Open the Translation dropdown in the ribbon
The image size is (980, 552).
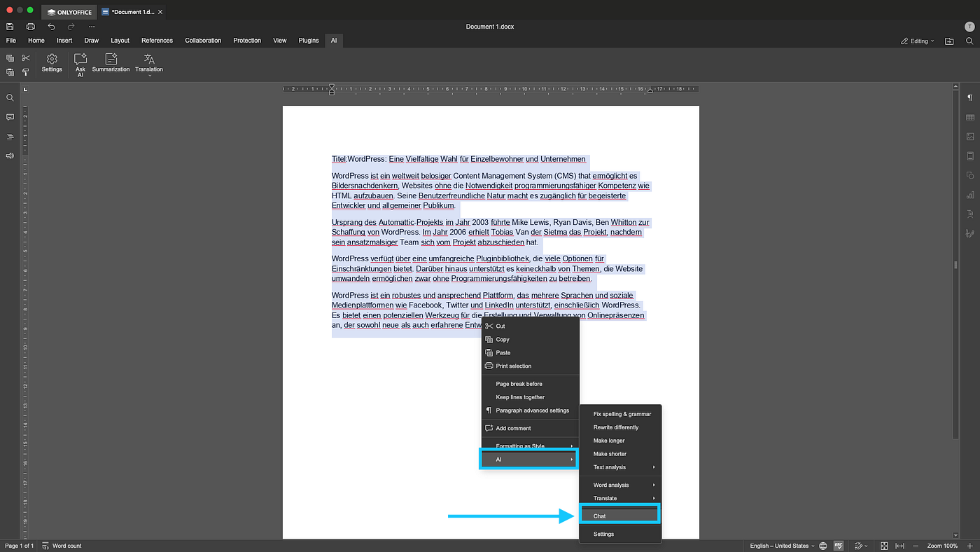149,65
